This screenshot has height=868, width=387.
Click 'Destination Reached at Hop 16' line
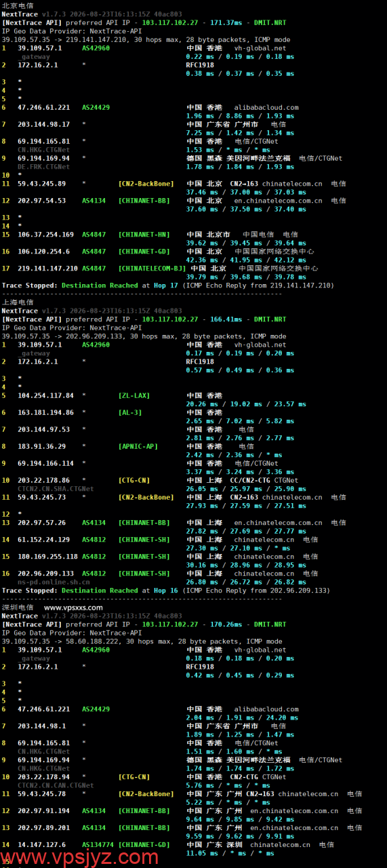coord(165,590)
